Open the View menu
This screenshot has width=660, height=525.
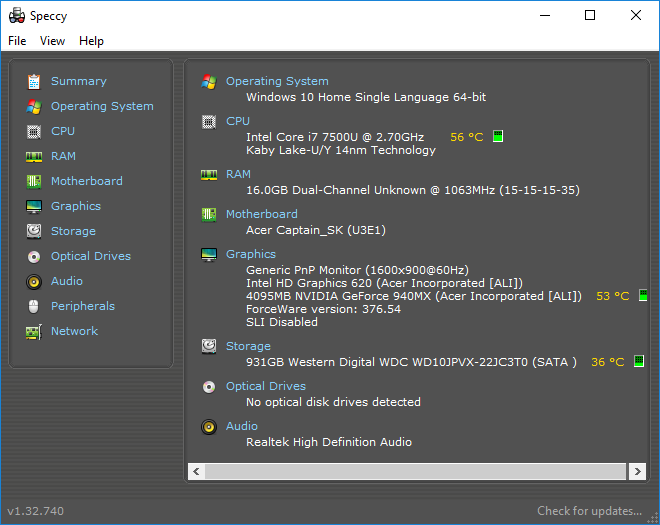[52, 41]
